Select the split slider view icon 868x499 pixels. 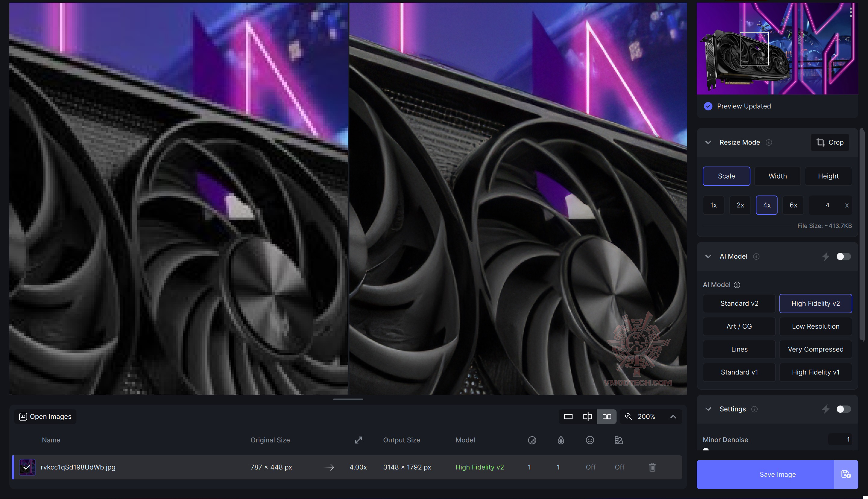(587, 416)
